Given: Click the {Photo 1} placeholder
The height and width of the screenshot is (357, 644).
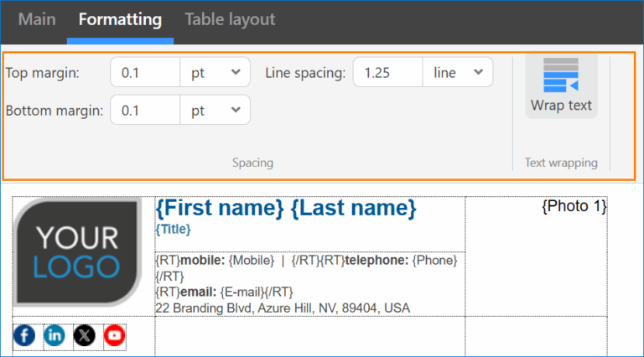Looking at the screenshot, I should tap(574, 206).
